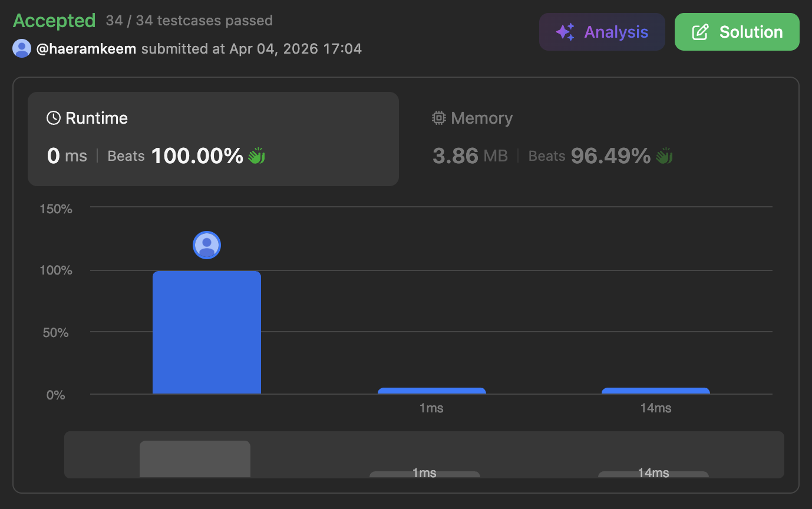The width and height of the screenshot is (812, 509).
Task: Click the pencil edit icon on Solution
Action: [x=700, y=32]
